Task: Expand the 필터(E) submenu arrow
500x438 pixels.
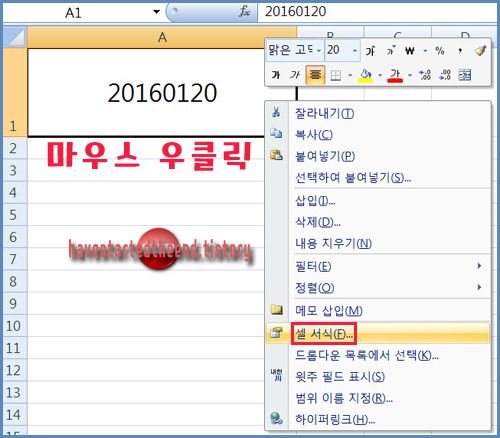Action: click(x=479, y=266)
